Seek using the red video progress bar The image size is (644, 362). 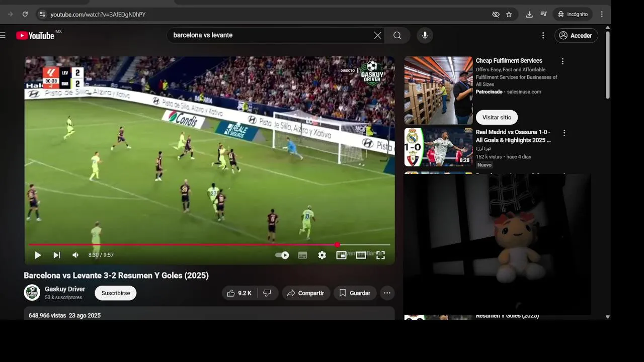(209, 245)
